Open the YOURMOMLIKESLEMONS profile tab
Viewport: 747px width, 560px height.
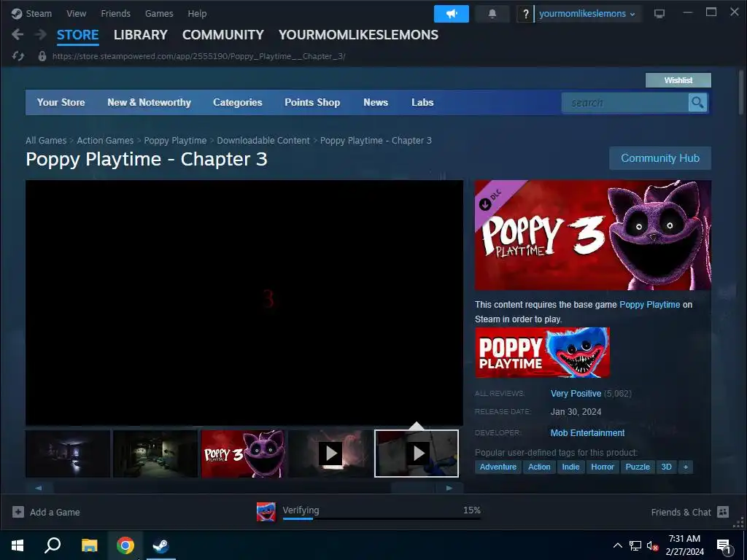point(358,35)
